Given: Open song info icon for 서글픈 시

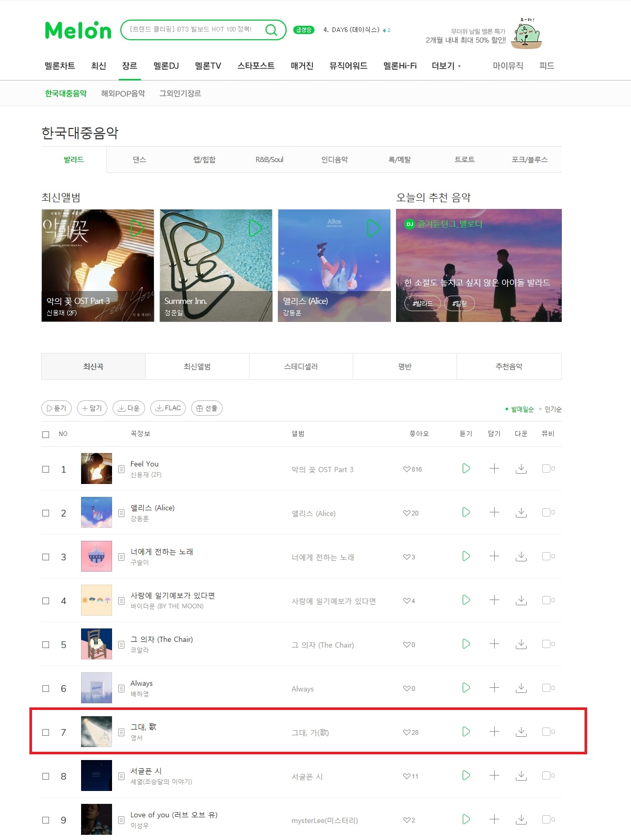Looking at the screenshot, I should point(121,776).
